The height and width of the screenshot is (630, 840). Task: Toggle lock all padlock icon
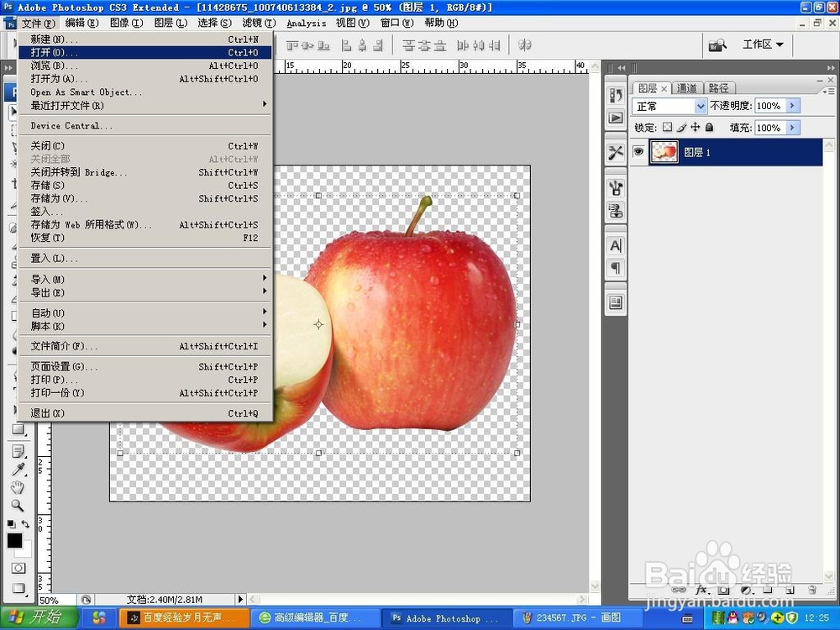709,128
